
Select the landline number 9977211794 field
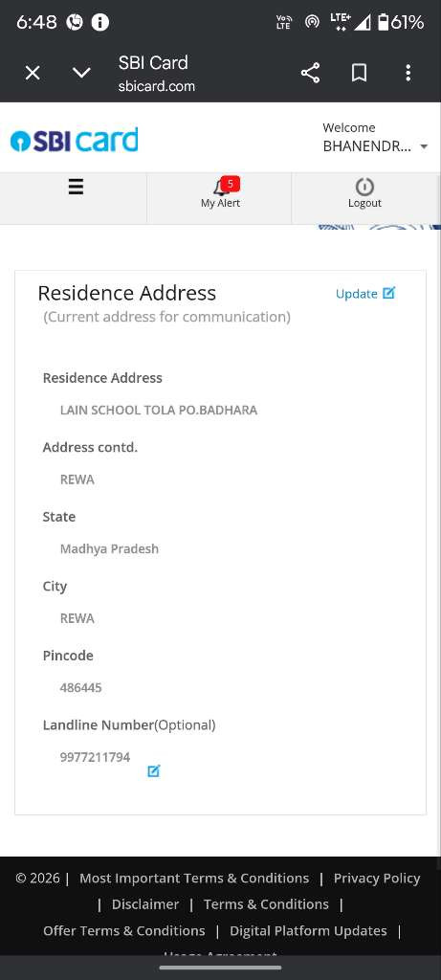[95, 757]
